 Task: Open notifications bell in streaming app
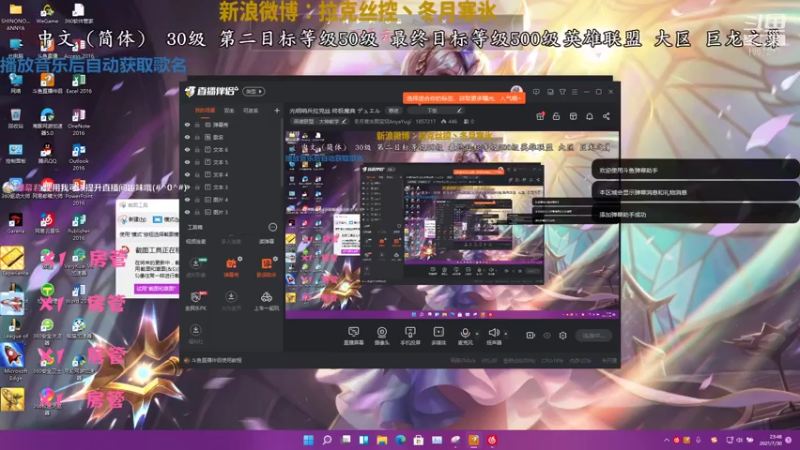[589, 116]
